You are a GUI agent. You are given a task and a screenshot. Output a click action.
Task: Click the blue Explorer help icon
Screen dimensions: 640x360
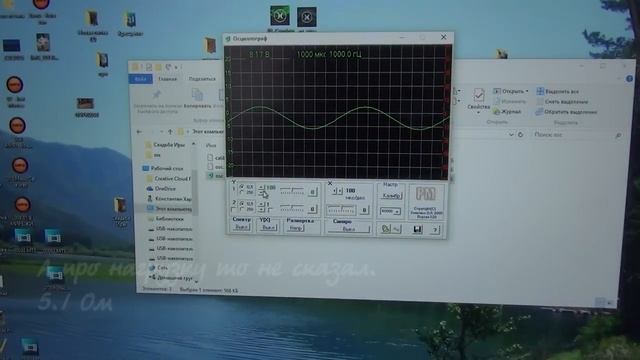(629, 79)
